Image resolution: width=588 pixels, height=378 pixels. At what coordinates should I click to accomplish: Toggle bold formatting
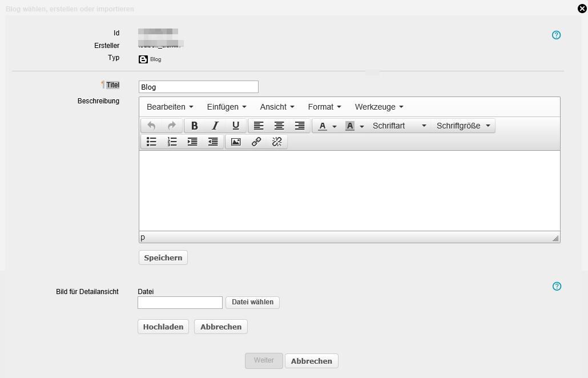[x=194, y=126]
